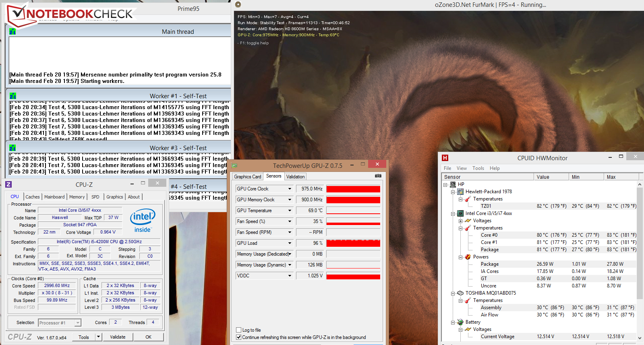Image resolution: width=644 pixels, height=345 pixels.
Task: Click the hard drive icon beside TOSHIBA MQ01ABD075
Action: click(460, 293)
